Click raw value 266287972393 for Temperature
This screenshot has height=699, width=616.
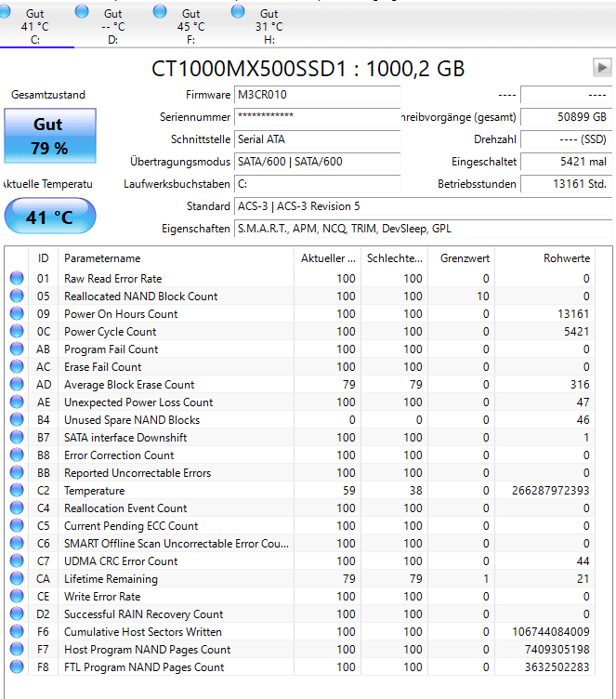tap(550, 491)
